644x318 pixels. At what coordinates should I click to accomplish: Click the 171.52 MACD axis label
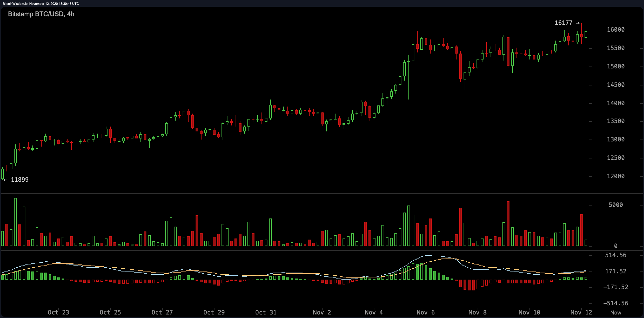pyautogui.click(x=616, y=271)
